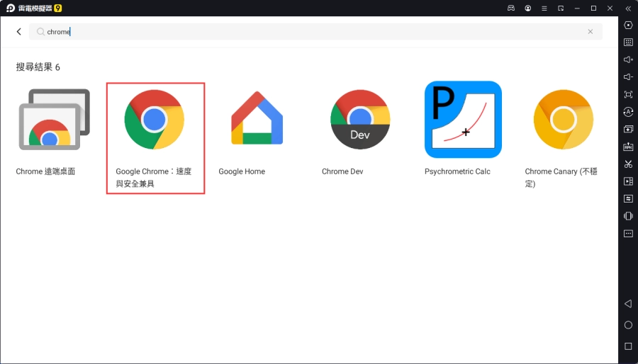Click the mini-window mode icon in title bar

click(561, 8)
